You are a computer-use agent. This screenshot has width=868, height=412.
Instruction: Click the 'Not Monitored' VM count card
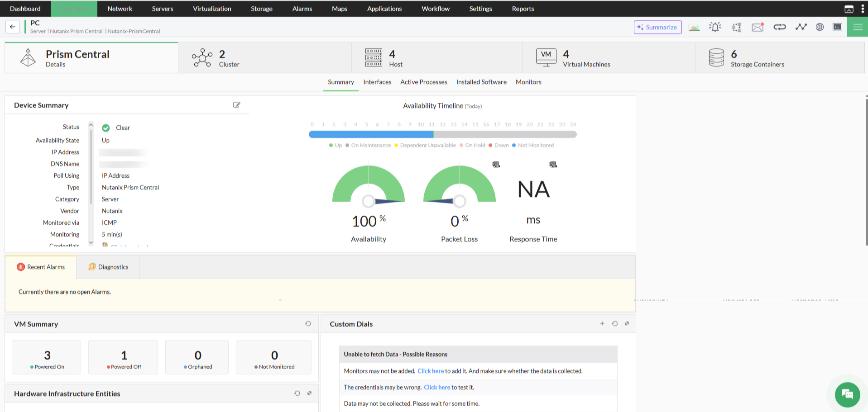[x=273, y=357]
